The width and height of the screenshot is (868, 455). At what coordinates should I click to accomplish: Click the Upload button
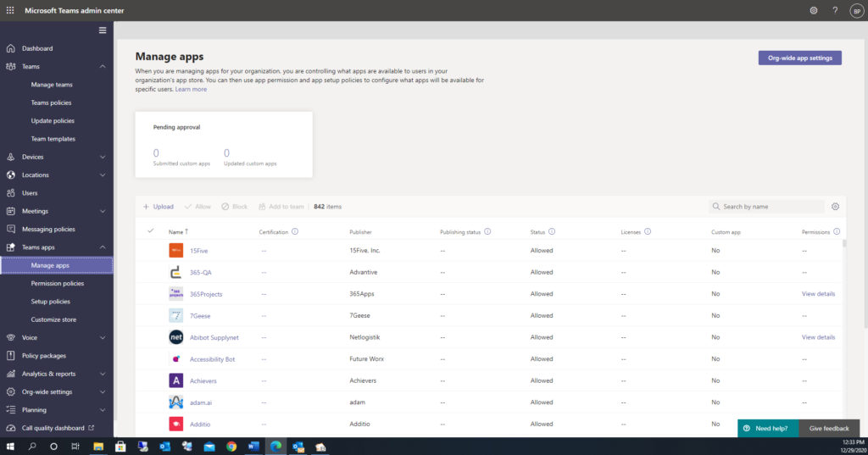tap(159, 207)
